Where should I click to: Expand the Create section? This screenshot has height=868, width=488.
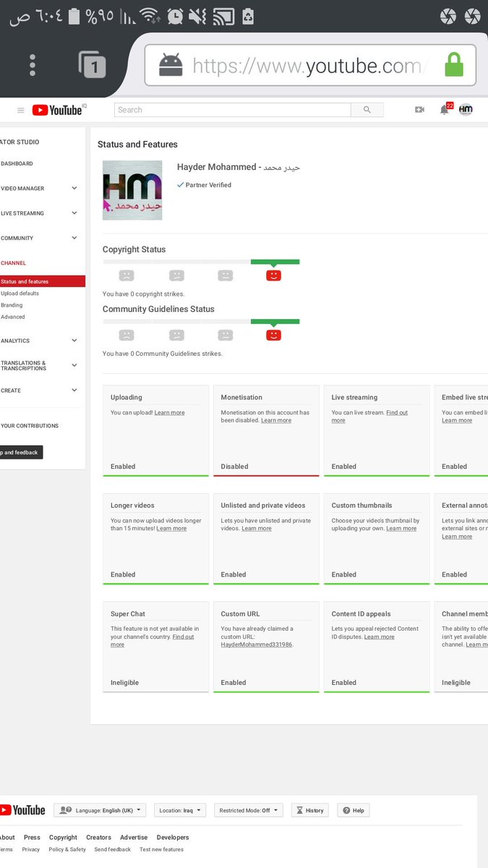click(x=40, y=391)
